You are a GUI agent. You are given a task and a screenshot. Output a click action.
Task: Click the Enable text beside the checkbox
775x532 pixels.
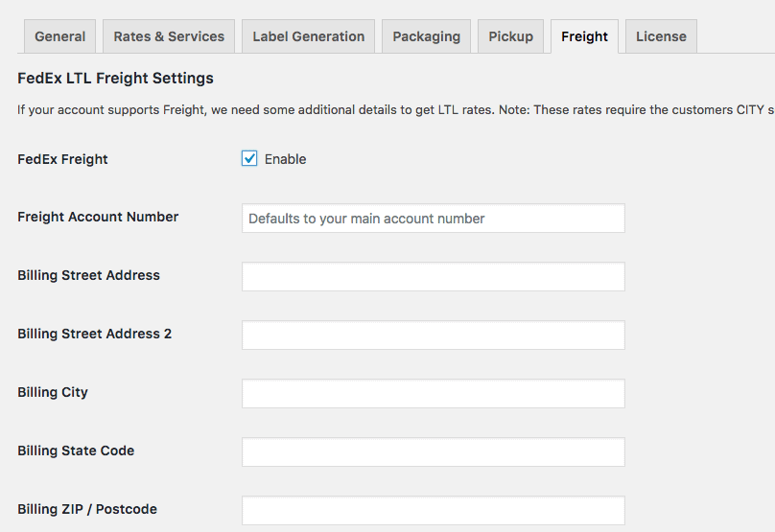click(x=285, y=159)
